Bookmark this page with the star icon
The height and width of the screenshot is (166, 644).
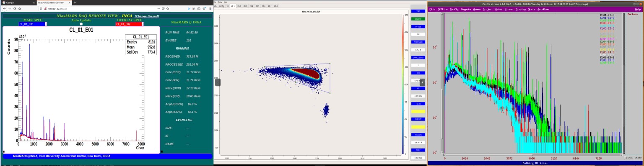(x=168, y=8)
